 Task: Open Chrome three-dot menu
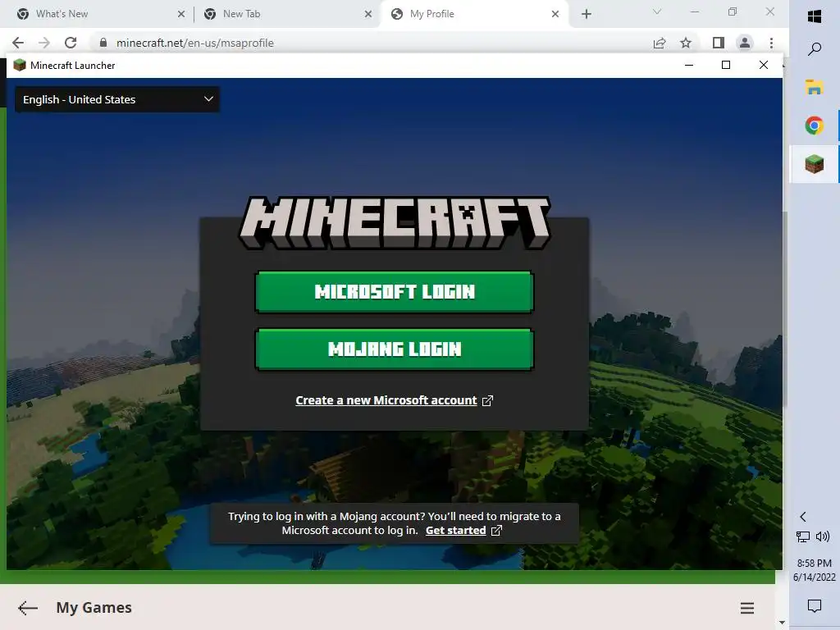point(771,43)
